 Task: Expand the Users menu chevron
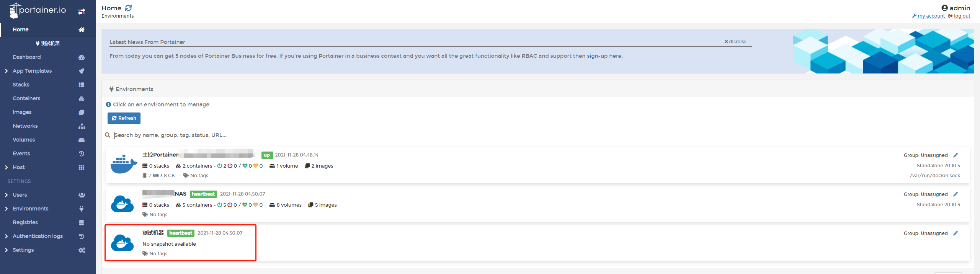coord(6,195)
